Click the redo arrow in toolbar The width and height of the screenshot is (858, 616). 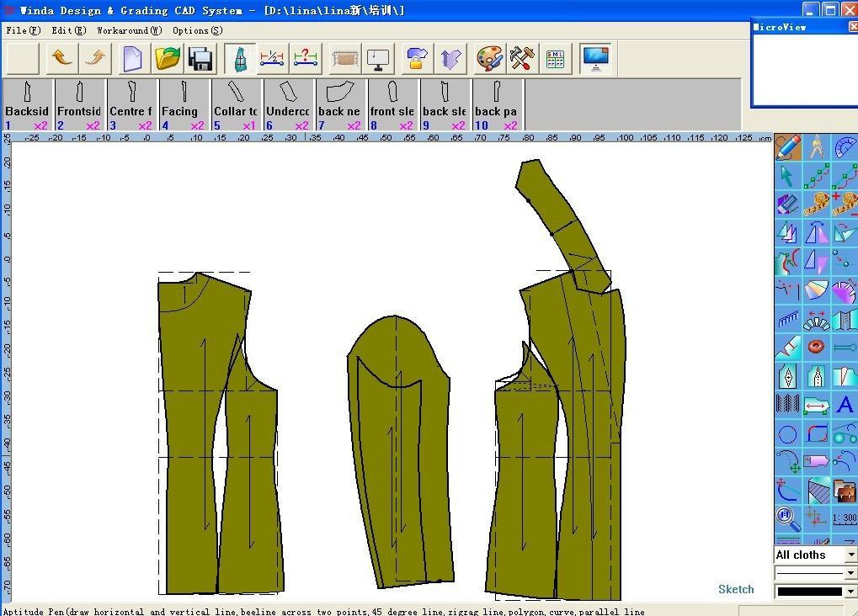pyautogui.click(x=95, y=58)
